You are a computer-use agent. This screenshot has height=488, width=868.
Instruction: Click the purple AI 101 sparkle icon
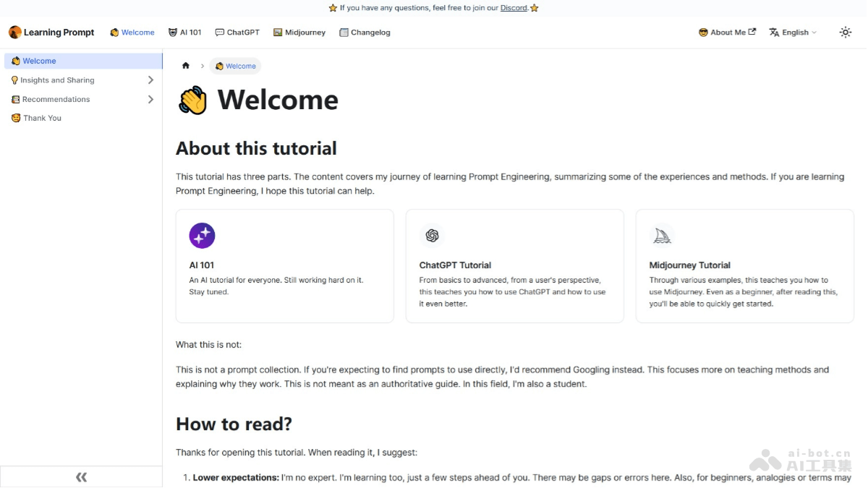(x=202, y=236)
